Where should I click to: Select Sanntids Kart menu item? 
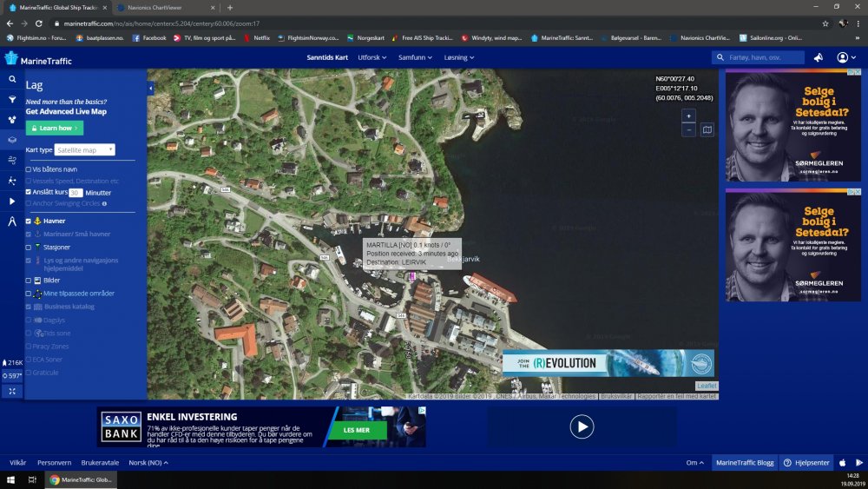(327, 57)
